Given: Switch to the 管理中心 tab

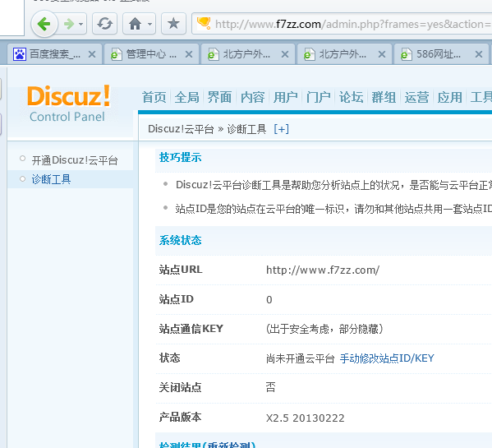Looking at the screenshot, I should click(152, 54).
